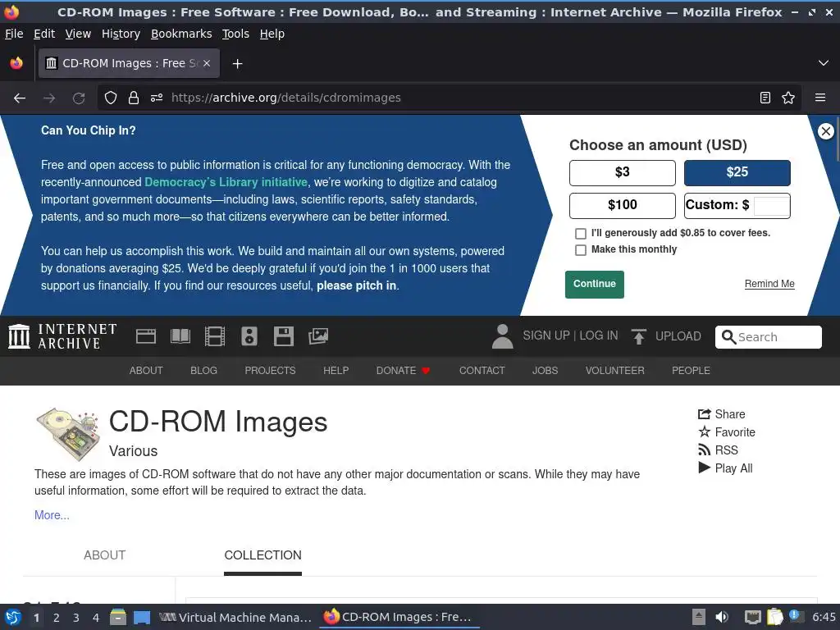Check Make this monthly box
840x630 pixels.
(x=580, y=250)
